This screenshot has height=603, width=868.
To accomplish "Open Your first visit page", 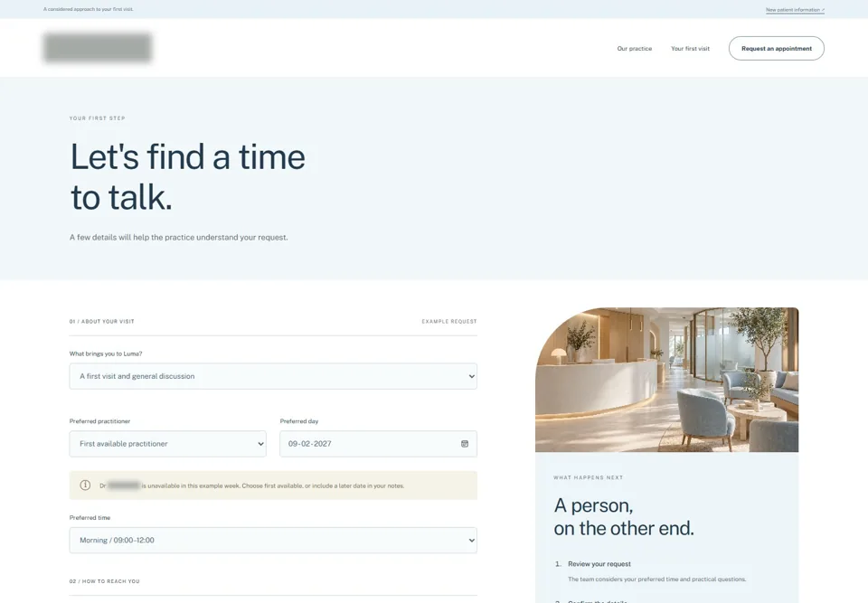I will (690, 49).
